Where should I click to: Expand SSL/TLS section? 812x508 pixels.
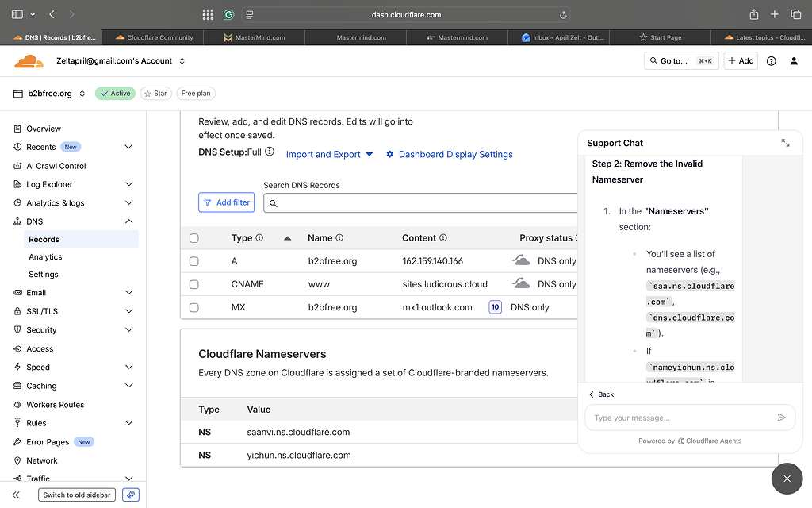(x=129, y=311)
